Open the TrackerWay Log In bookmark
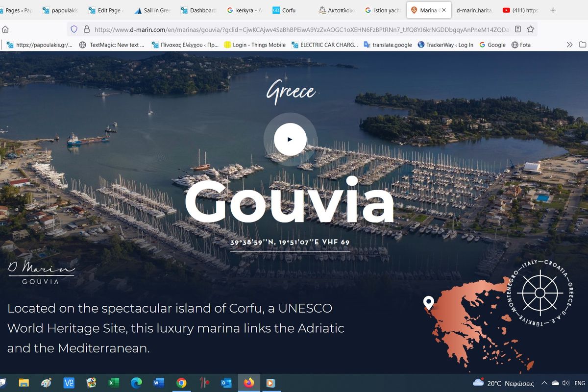This screenshot has height=392, width=588. click(x=445, y=45)
